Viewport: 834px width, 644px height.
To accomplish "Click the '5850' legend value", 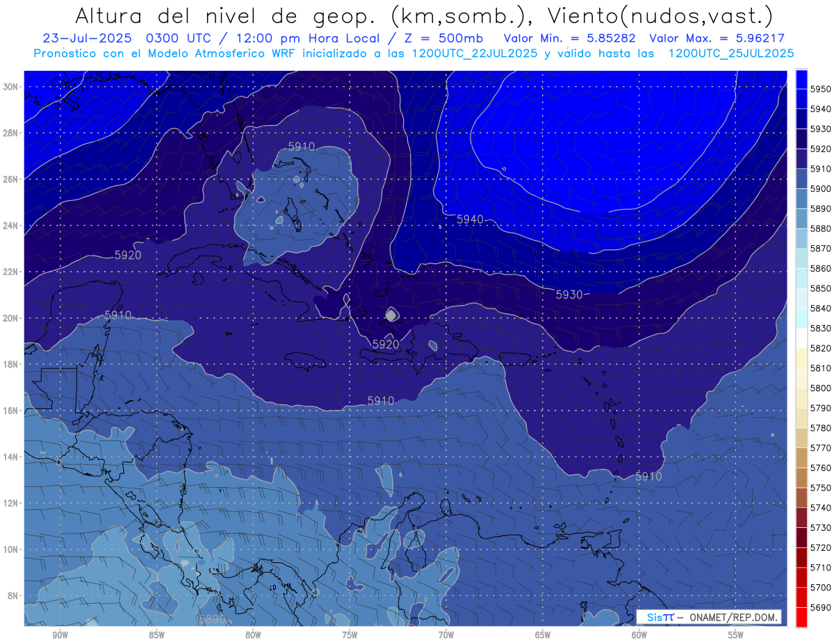I will click(821, 288).
